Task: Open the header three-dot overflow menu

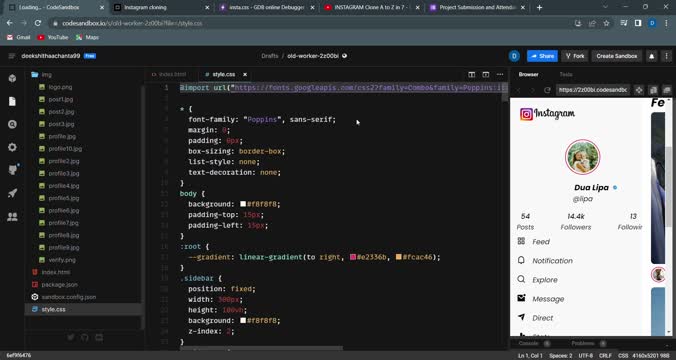Action: (667, 56)
